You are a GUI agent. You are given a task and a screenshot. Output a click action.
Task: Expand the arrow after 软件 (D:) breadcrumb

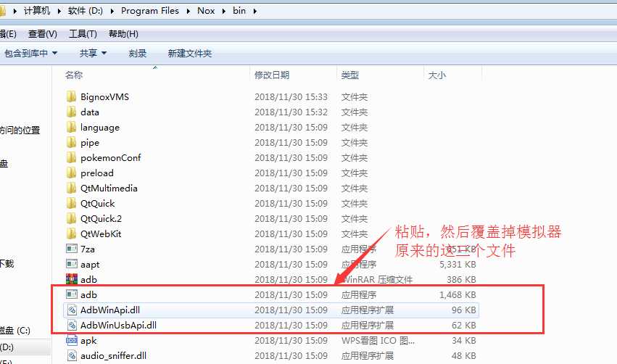pos(112,11)
